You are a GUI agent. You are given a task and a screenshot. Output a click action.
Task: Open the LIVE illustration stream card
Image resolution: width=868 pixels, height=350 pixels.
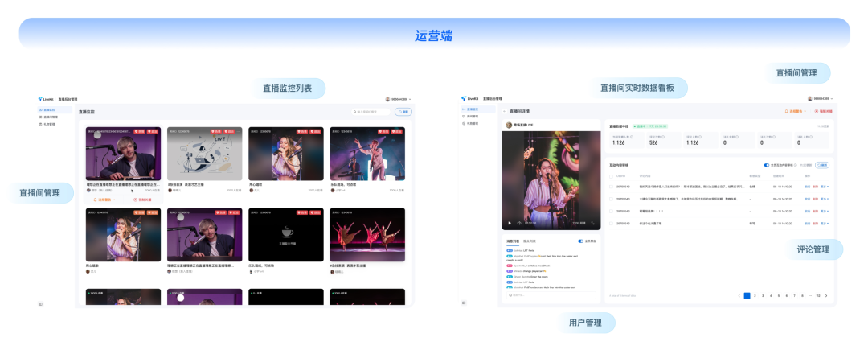click(x=205, y=154)
